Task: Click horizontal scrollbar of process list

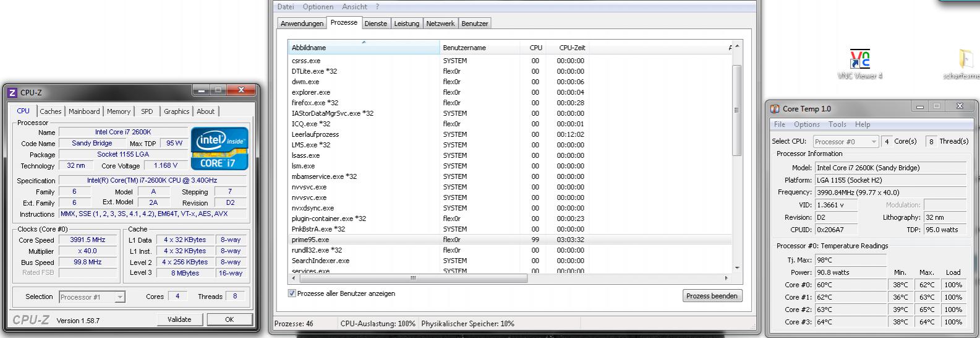Action: coord(413,279)
